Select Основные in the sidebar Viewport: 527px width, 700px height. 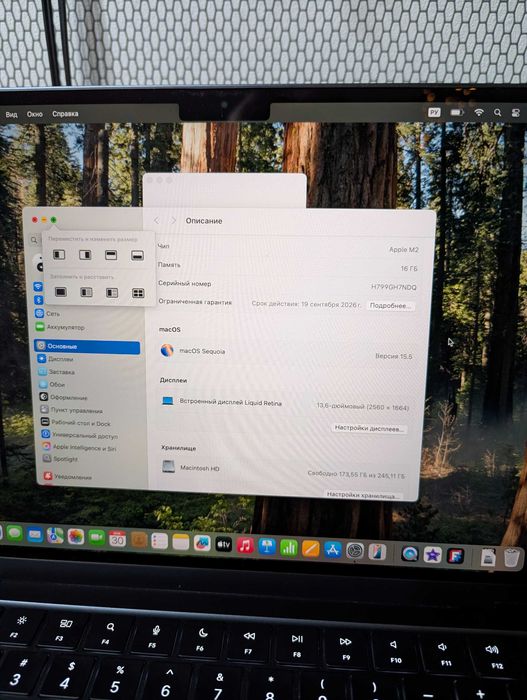[x=87, y=347]
